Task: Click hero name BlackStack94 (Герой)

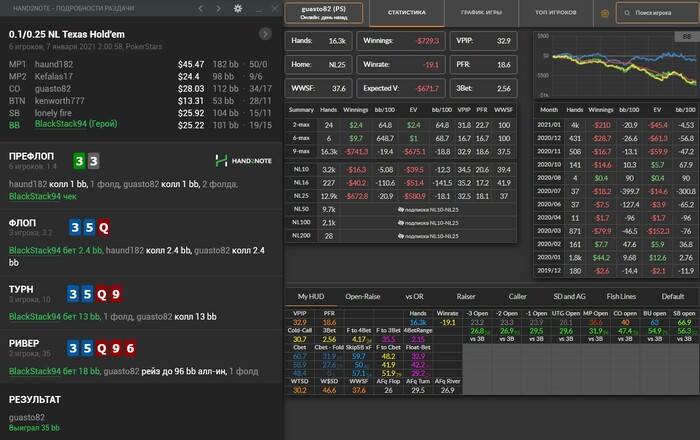Action: coord(76,124)
